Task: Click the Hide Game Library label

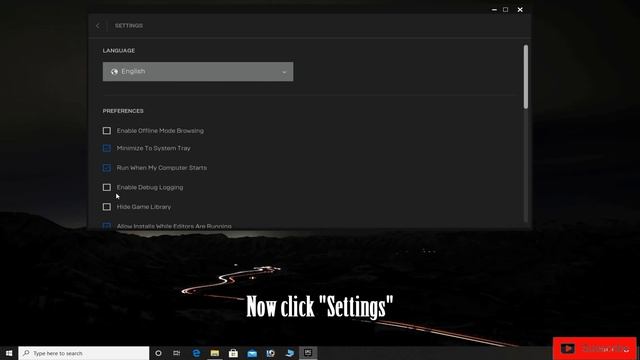Action: [x=144, y=207]
